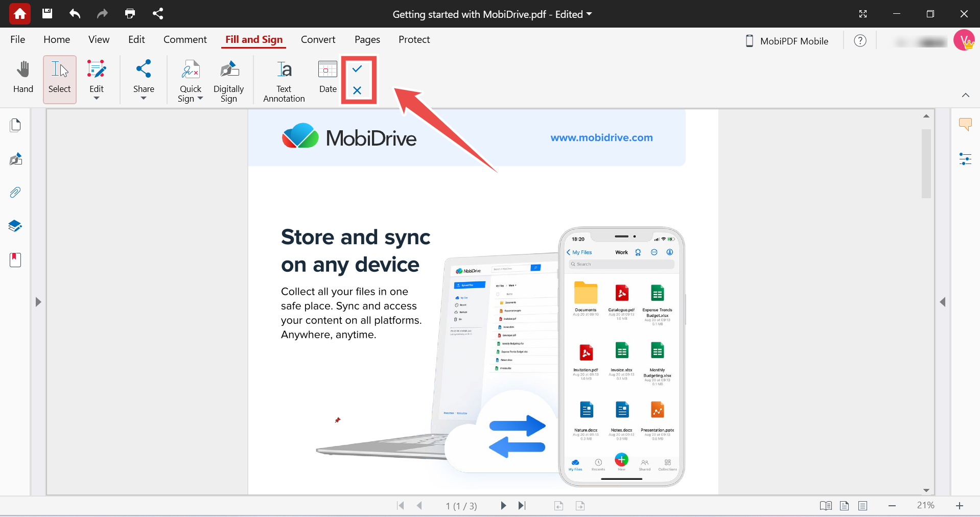This screenshot has height=517, width=980.
Task: Expand the Quick Sign dropdown arrow
Action: pos(200,99)
